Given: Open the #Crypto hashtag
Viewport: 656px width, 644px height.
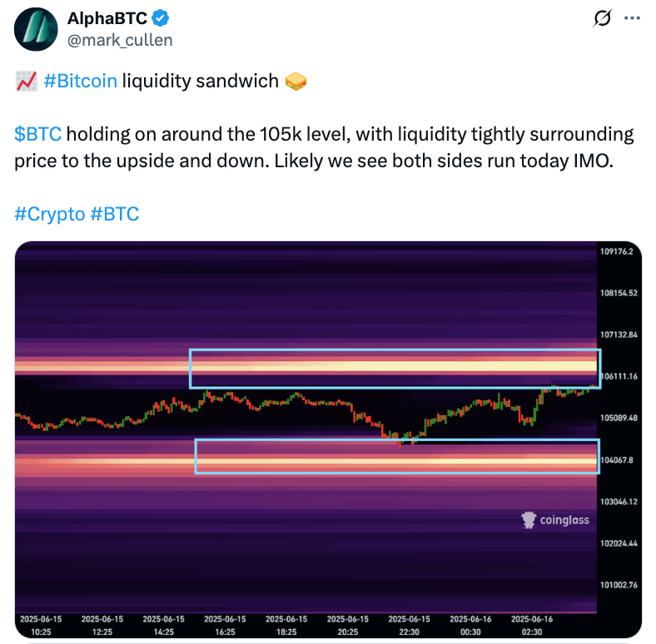Looking at the screenshot, I should (x=49, y=214).
